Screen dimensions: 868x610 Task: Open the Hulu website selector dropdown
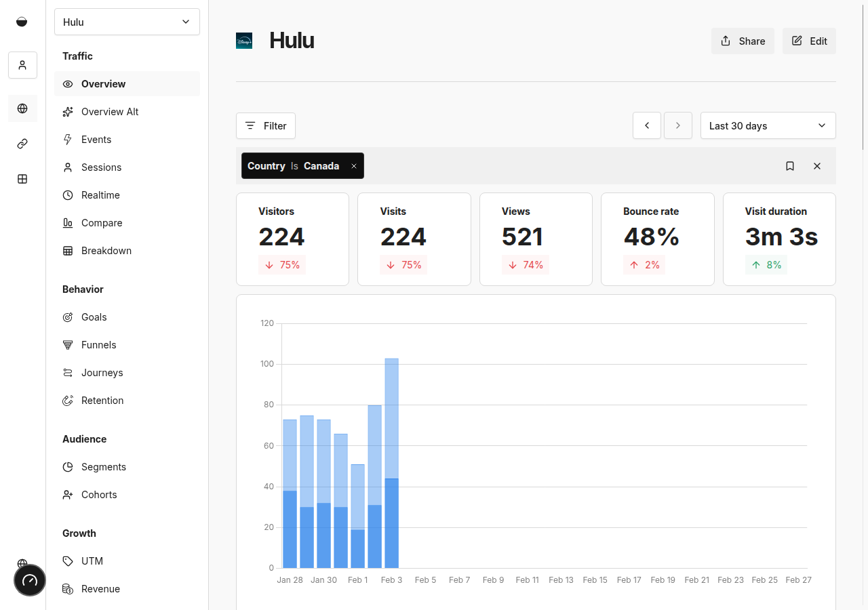pos(127,22)
